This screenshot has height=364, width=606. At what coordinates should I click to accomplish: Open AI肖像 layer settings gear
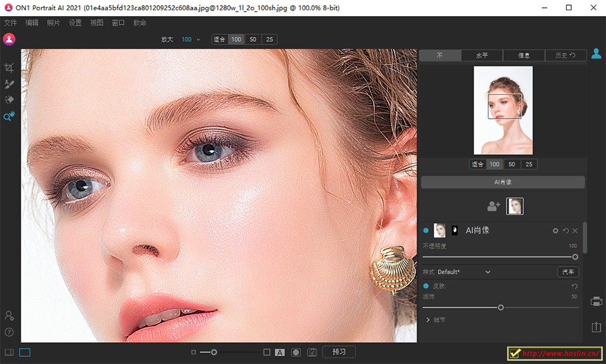555,230
